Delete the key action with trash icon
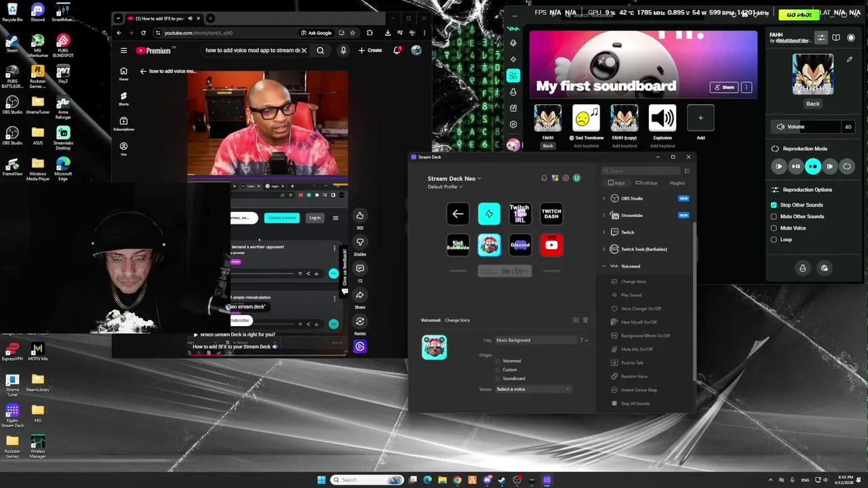The image size is (868, 488). click(x=586, y=320)
